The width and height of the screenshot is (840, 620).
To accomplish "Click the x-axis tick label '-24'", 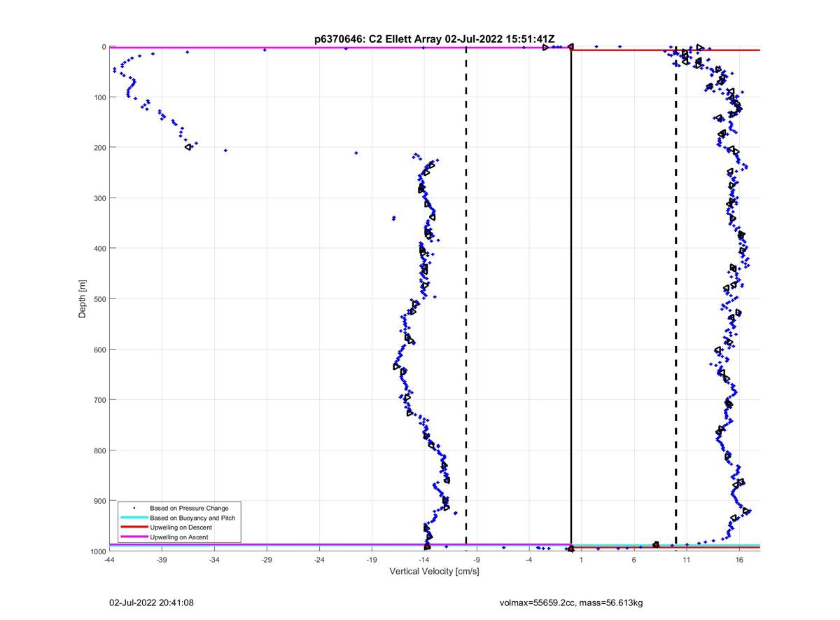I will pos(319,560).
